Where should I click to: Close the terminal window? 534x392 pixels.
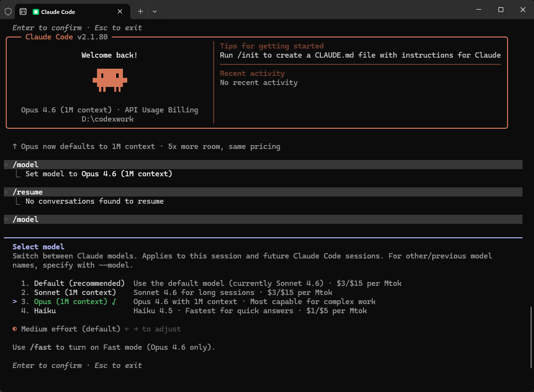[523, 10]
